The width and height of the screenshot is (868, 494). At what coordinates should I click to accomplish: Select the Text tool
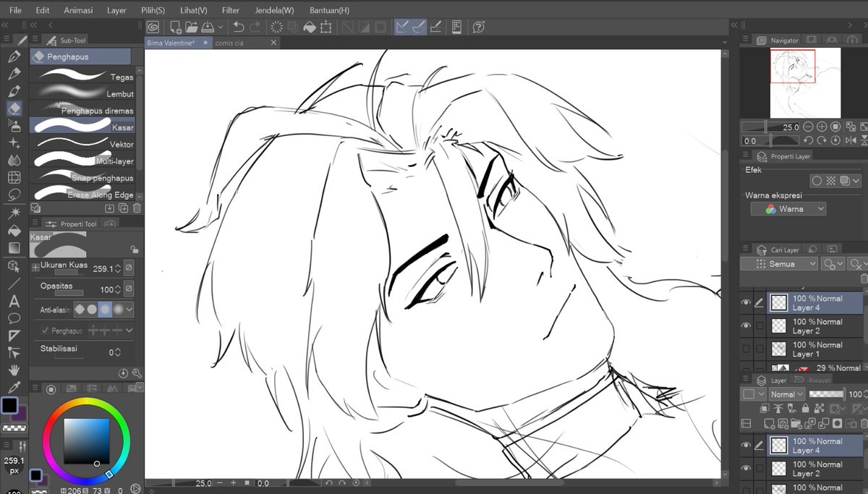click(x=14, y=301)
